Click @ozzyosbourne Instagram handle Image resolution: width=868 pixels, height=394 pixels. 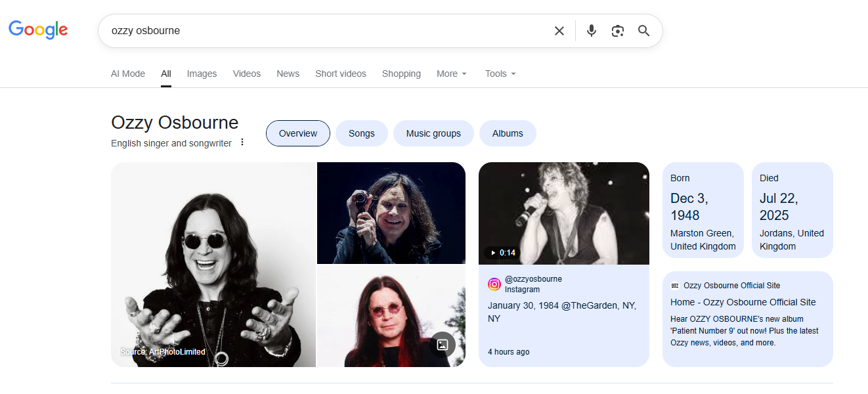tap(533, 279)
